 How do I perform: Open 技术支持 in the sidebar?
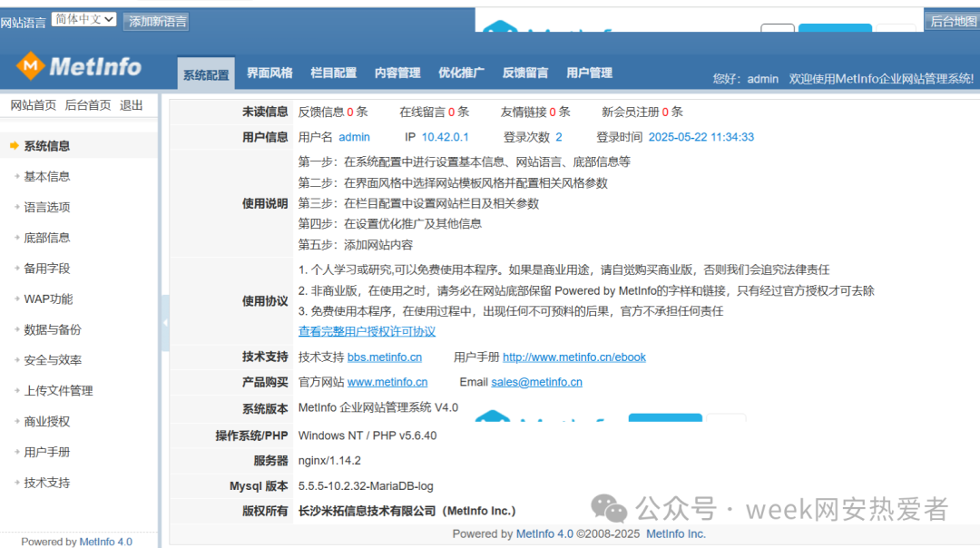(47, 483)
